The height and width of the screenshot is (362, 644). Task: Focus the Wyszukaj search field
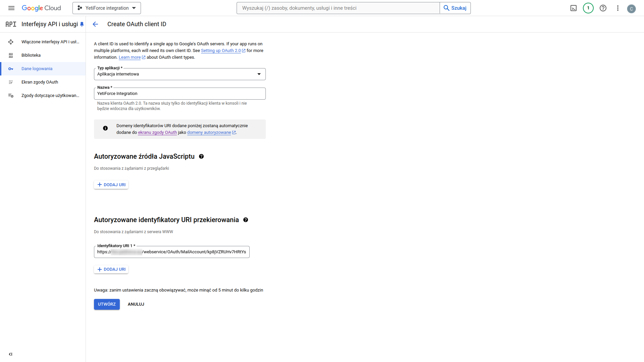tap(338, 8)
